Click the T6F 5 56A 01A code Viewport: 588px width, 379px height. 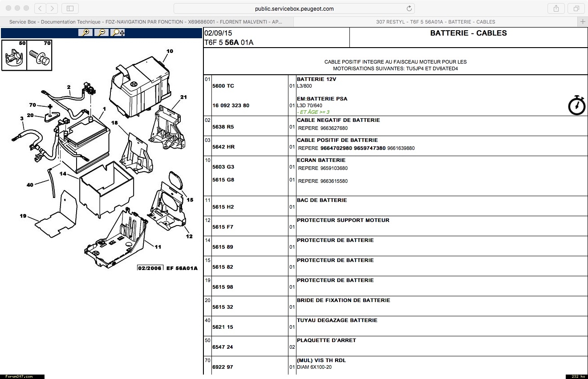coord(229,43)
